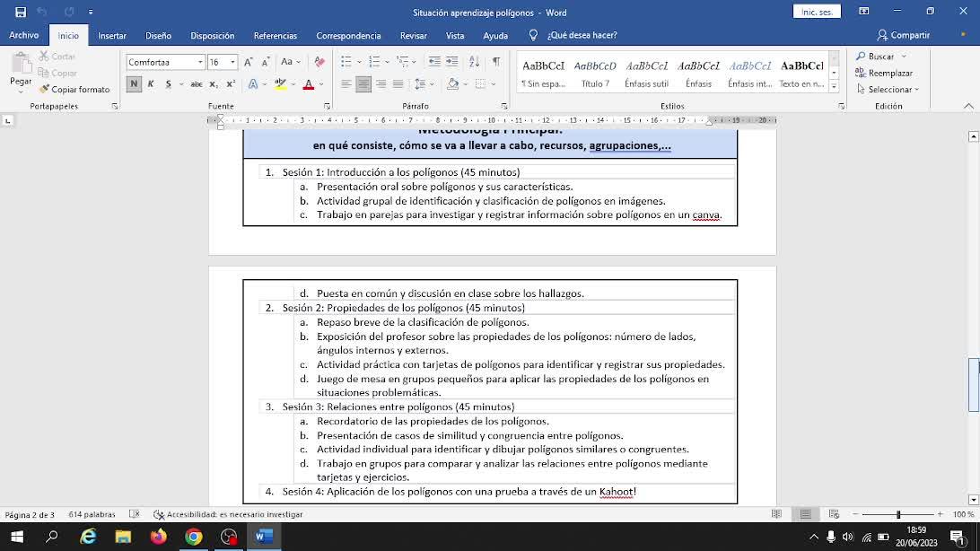Apply the Énfasis sutil style
This screenshot has width=980, height=551.
pyautogui.click(x=647, y=73)
